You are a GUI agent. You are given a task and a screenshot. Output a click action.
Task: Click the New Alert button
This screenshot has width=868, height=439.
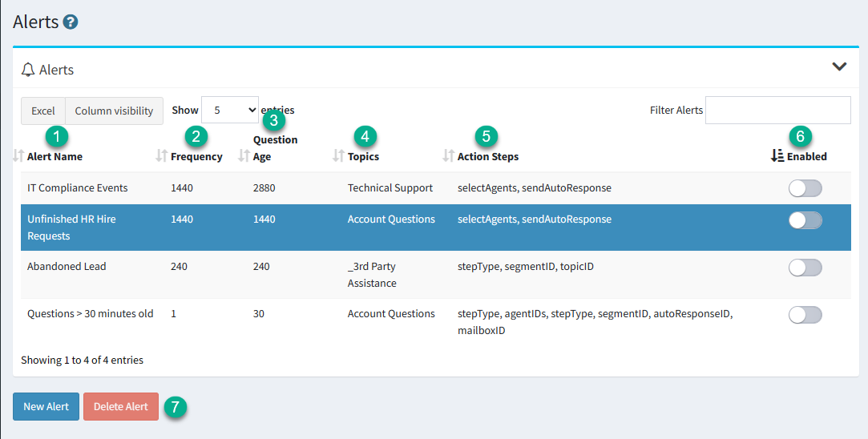tap(46, 406)
